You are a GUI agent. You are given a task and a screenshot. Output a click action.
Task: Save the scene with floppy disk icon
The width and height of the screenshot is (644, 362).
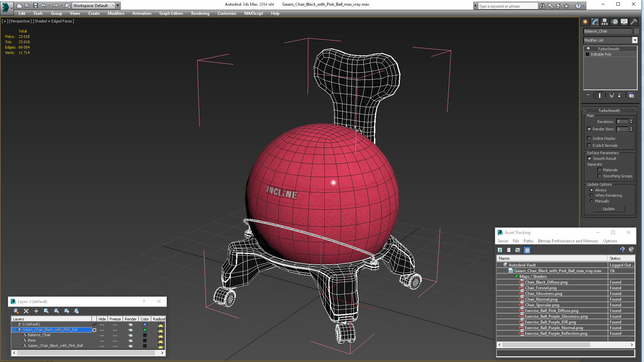coord(35,5)
